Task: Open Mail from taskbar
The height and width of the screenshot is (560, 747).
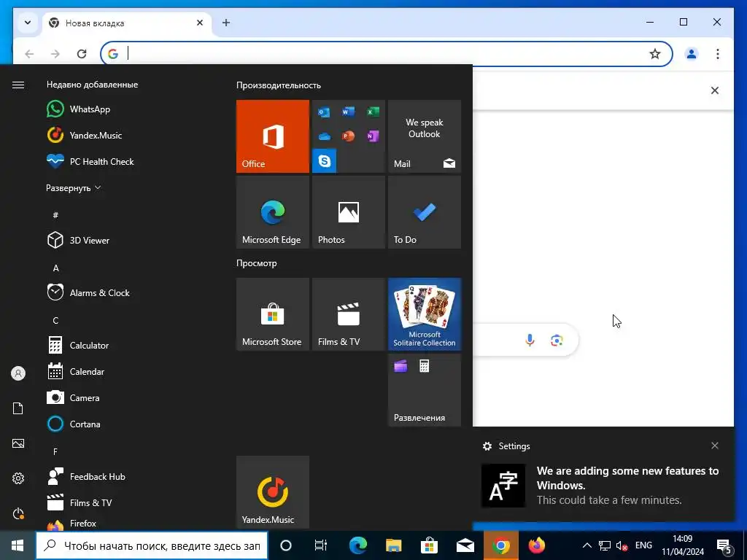Action: coord(465,545)
